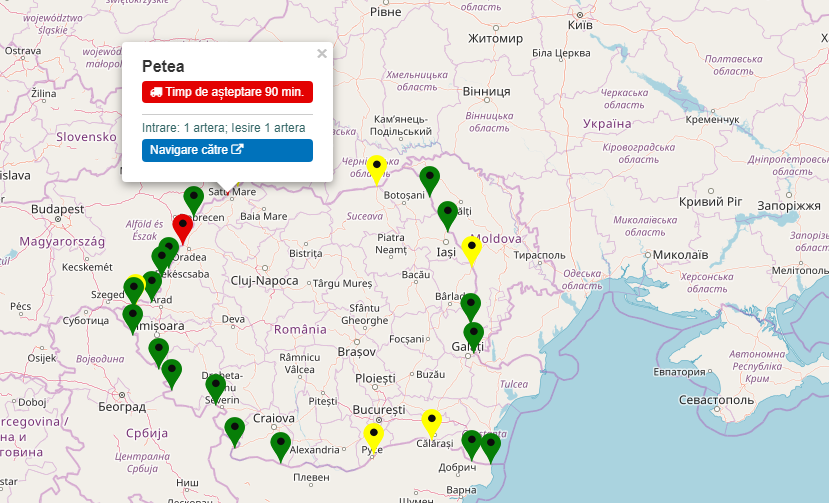Click the Navigare către button
The width and height of the screenshot is (829, 503).
coord(227,150)
